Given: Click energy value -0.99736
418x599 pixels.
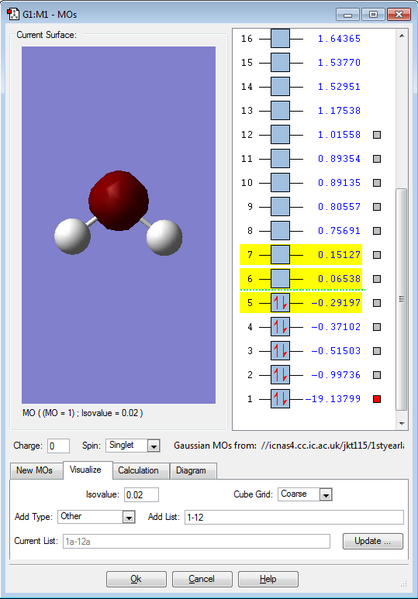Looking at the screenshot, I should [336, 375].
